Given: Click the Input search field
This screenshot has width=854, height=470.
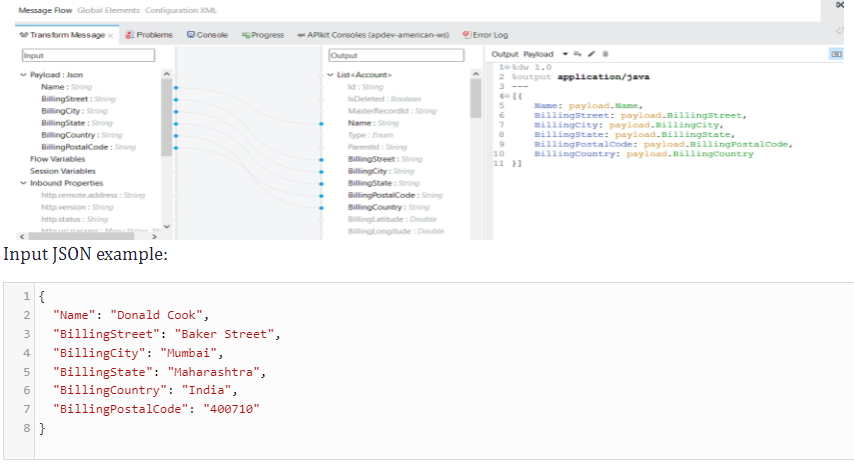Looking at the screenshot, I should click(x=88, y=56).
